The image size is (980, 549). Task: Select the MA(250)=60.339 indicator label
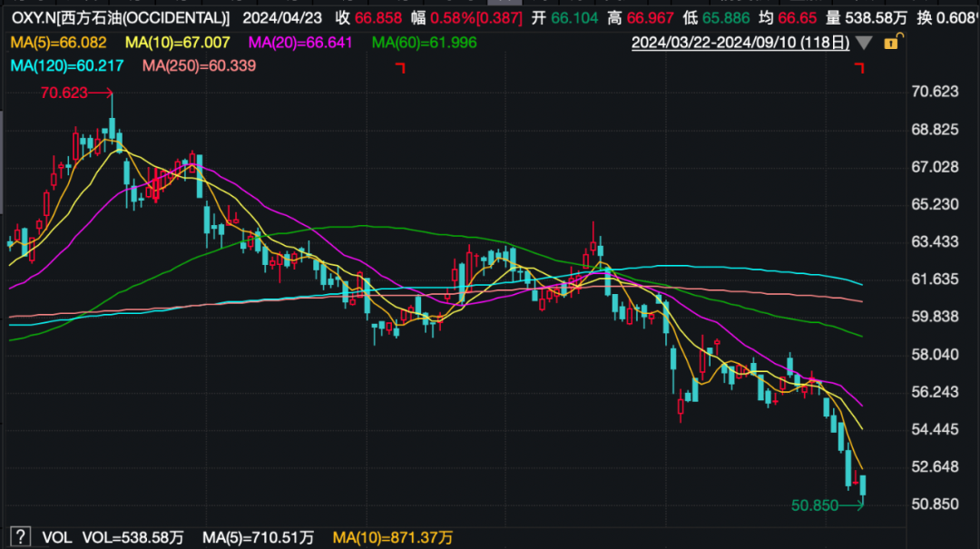pyautogui.click(x=199, y=65)
